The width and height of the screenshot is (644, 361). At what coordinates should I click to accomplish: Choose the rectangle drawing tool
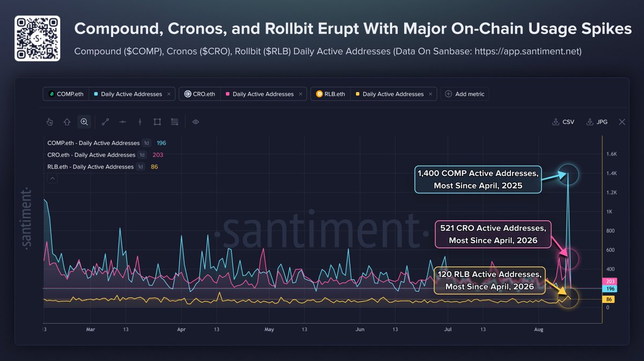click(157, 122)
